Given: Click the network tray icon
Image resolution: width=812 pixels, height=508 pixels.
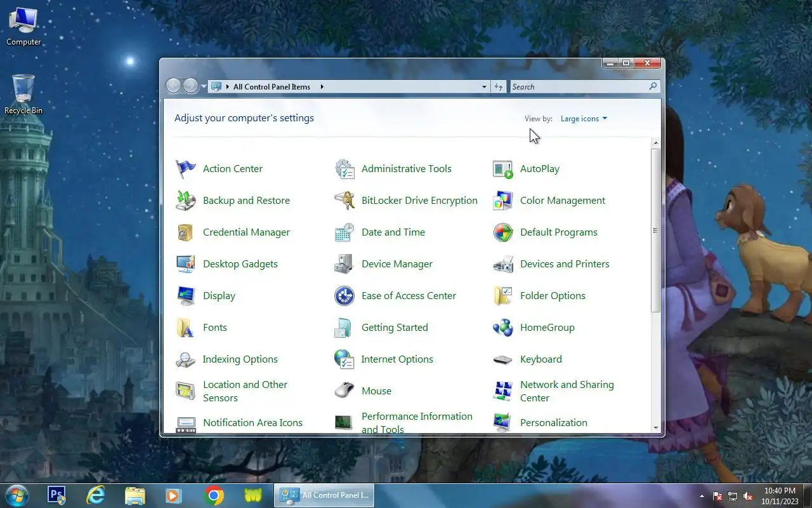Looking at the screenshot, I should tap(733, 496).
